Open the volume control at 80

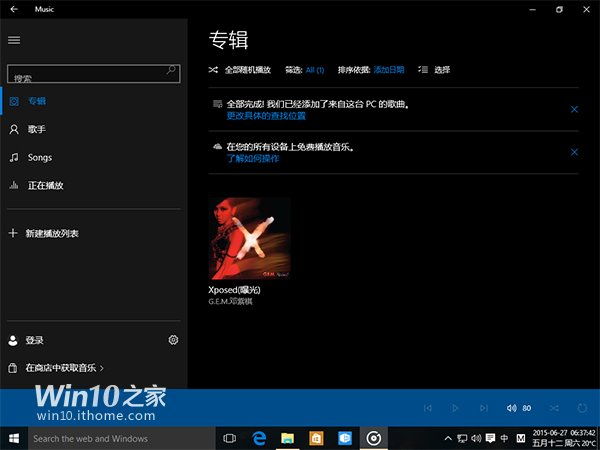pos(519,408)
